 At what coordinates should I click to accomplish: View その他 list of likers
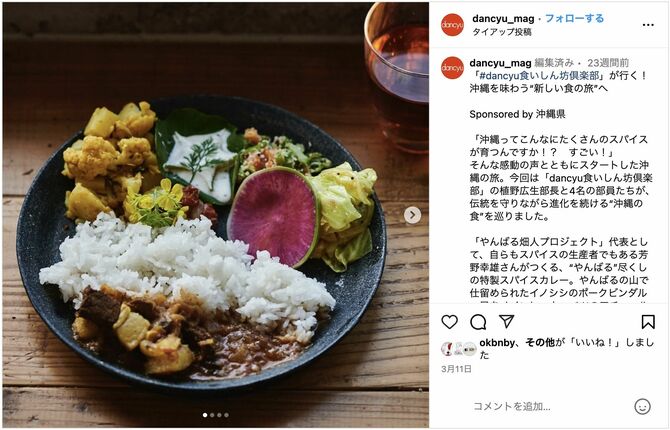coord(540,342)
